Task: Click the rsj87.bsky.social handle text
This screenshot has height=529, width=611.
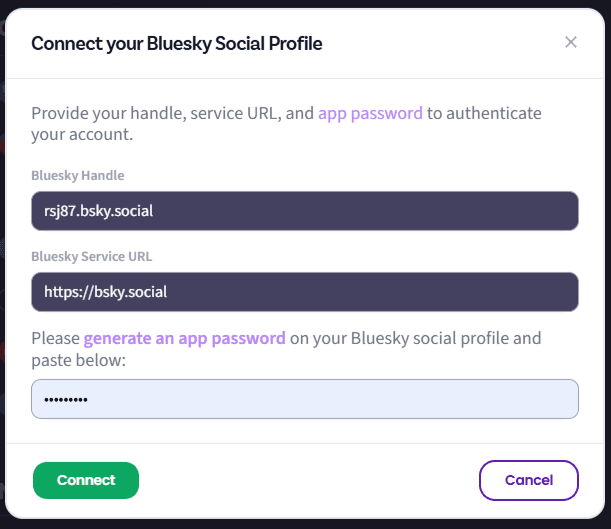Action: [98, 211]
